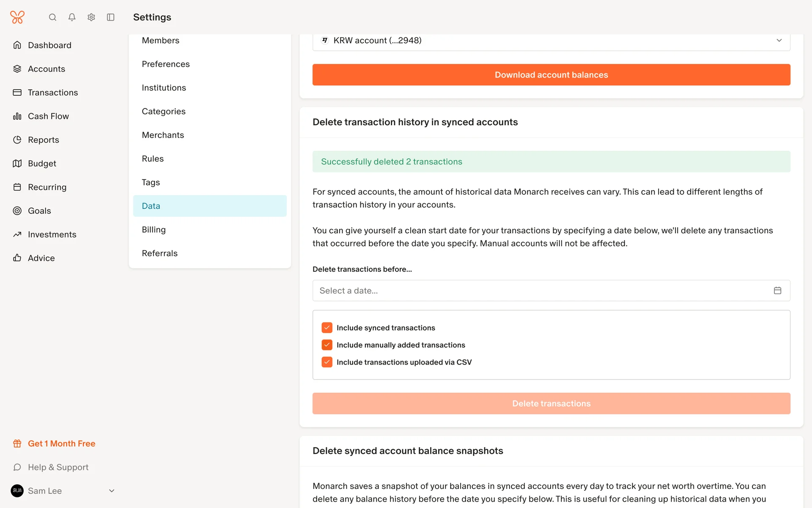Switch to Billing settings tab
The height and width of the screenshot is (508, 812).
coord(154,229)
